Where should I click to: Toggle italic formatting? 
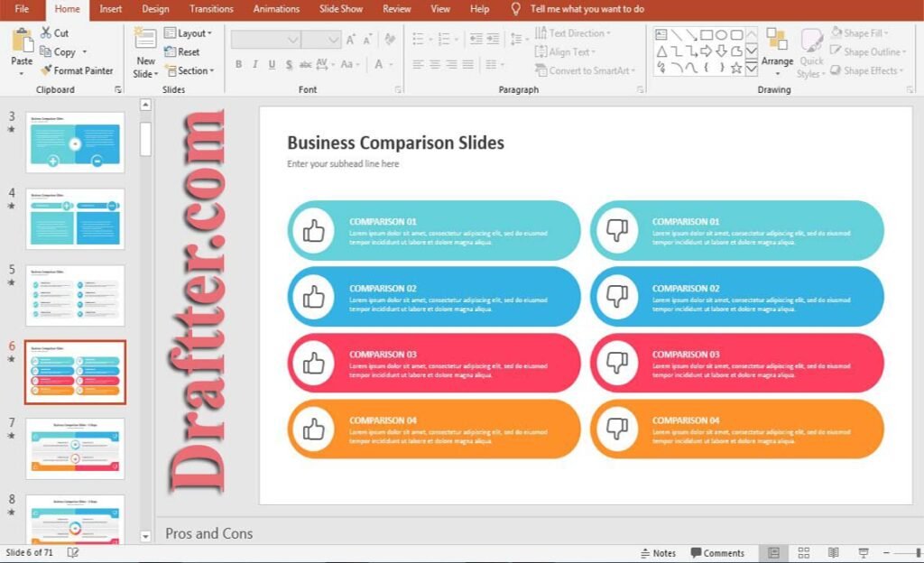[x=254, y=65]
